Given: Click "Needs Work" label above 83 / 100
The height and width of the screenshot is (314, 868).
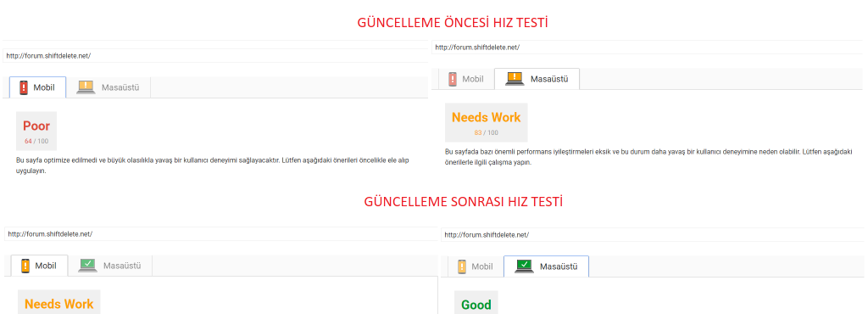Looking at the screenshot, I should coord(486,117).
